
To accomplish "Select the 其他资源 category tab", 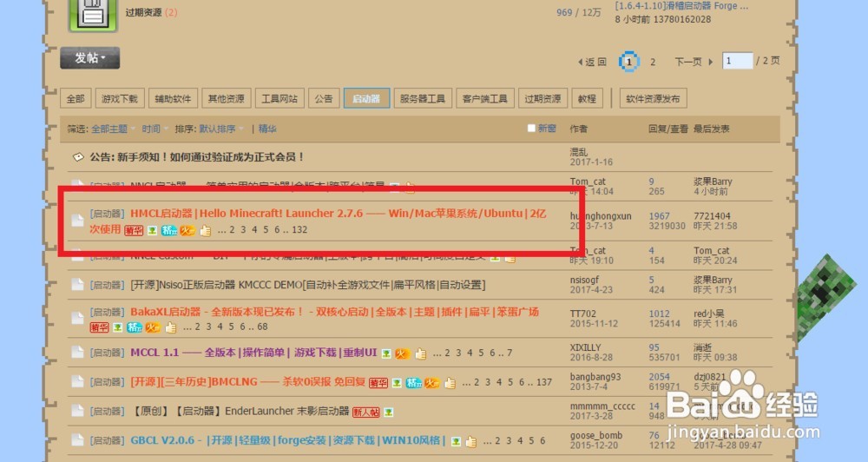I will tap(227, 99).
